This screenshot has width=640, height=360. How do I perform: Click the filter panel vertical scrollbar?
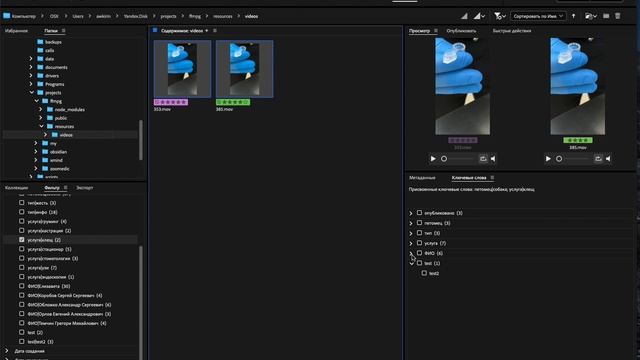(141, 302)
